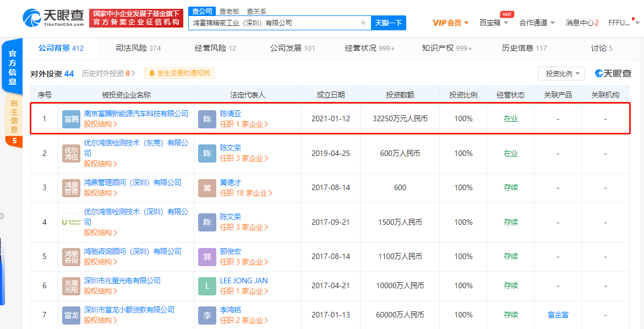Image resolution: width=644 pixels, height=329 pixels.
Task: Click the 鸿驰咨询 logo in row 5
Action: [x=71, y=257]
